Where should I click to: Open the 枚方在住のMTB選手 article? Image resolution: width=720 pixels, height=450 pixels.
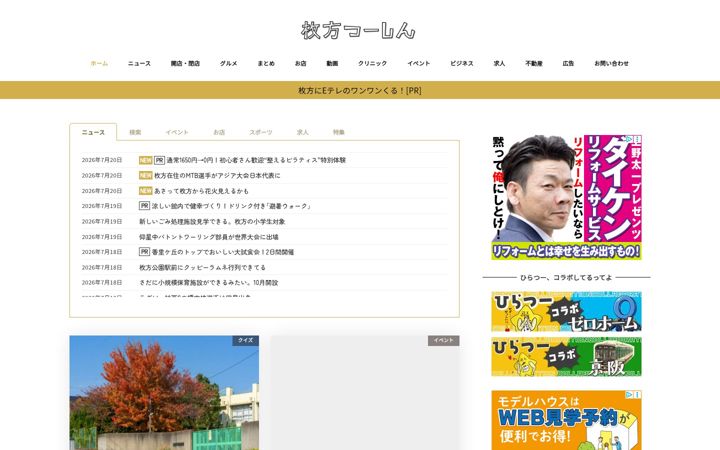(x=217, y=175)
